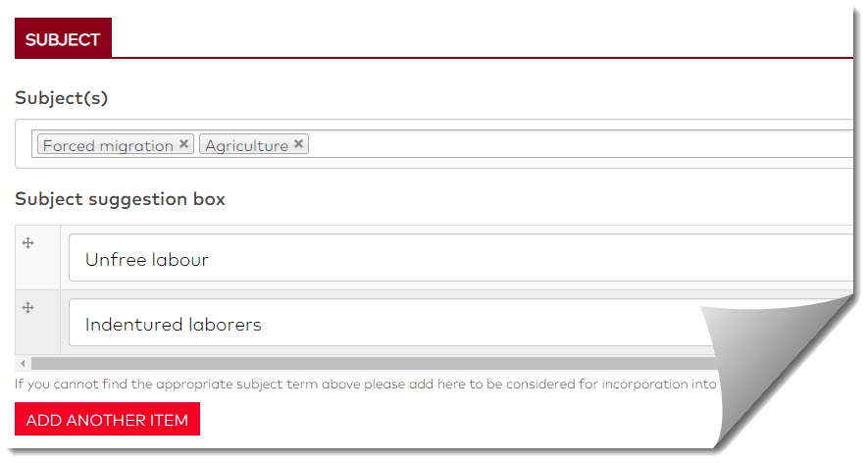Image resolution: width=868 pixels, height=463 pixels.
Task: Open the SUBJECT tab
Action: point(63,40)
